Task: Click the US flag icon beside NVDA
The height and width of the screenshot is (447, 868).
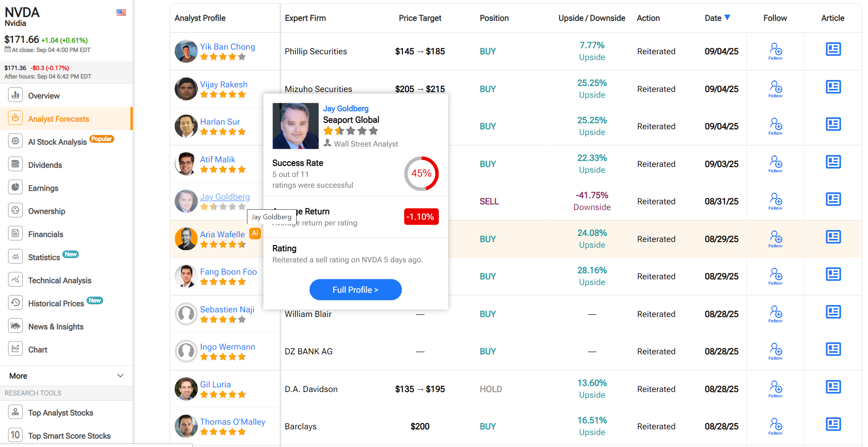Action: pyautogui.click(x=121, y=12)
